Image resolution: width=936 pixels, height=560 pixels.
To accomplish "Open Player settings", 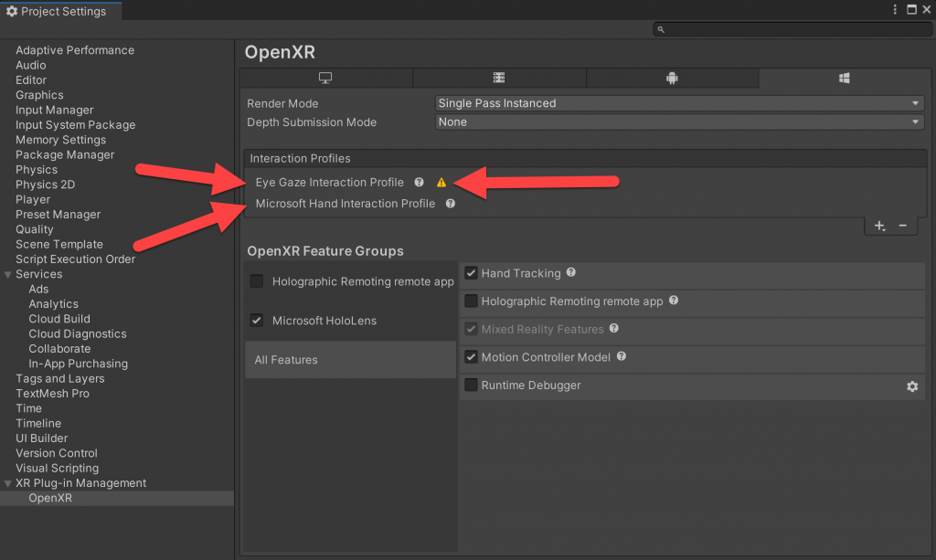I will (x=33, y=199).
